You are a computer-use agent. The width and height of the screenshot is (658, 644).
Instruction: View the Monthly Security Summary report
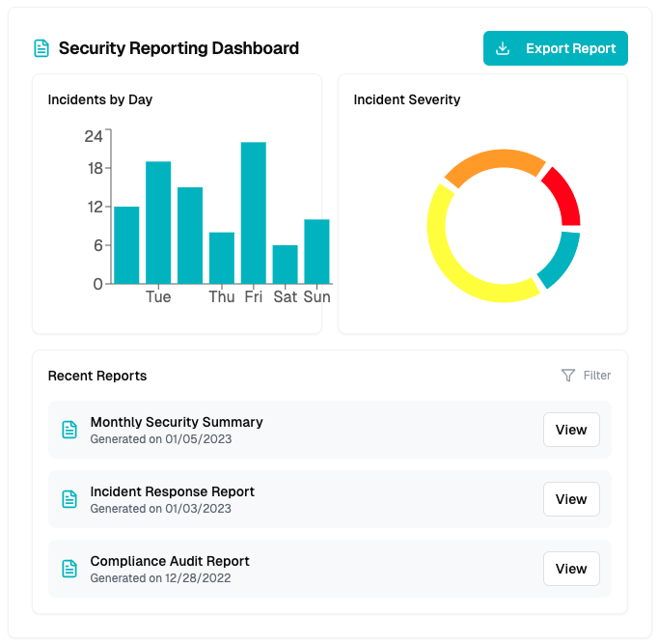[x=571, y=430]
